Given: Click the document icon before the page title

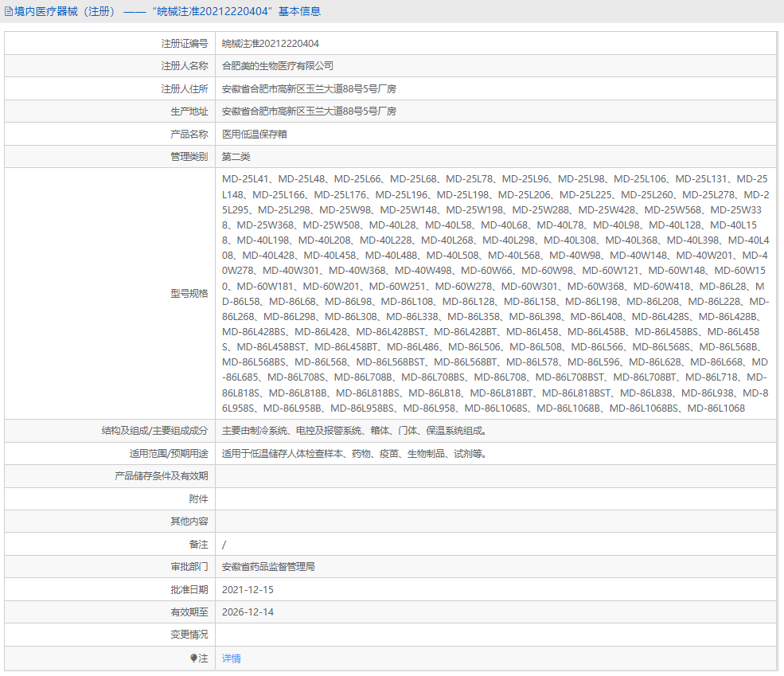Looking at the screenshot, I should click(x=9, y=10).
